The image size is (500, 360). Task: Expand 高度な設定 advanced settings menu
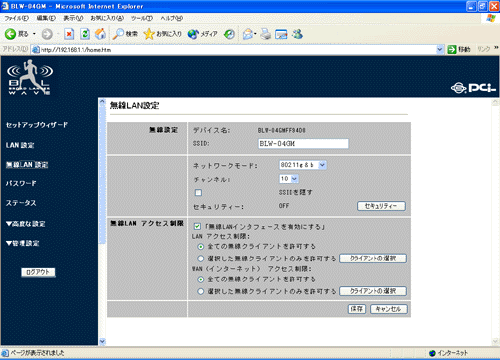[x=26, y=224]
